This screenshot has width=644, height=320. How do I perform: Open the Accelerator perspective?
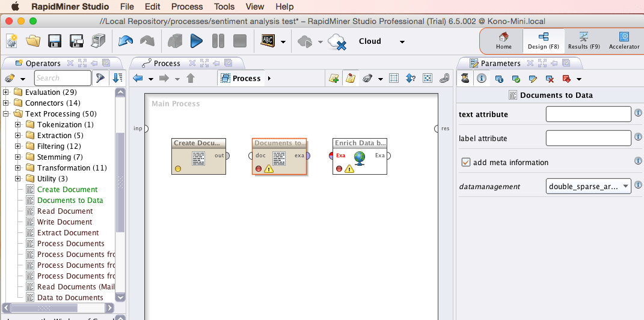tap(624, 41)
